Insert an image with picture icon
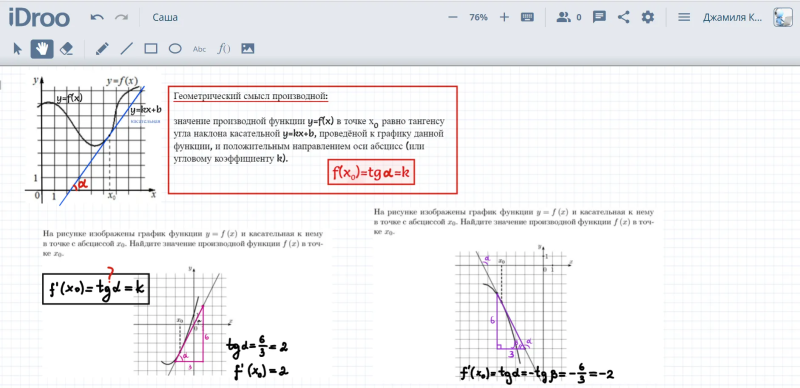 pos(247,49)
